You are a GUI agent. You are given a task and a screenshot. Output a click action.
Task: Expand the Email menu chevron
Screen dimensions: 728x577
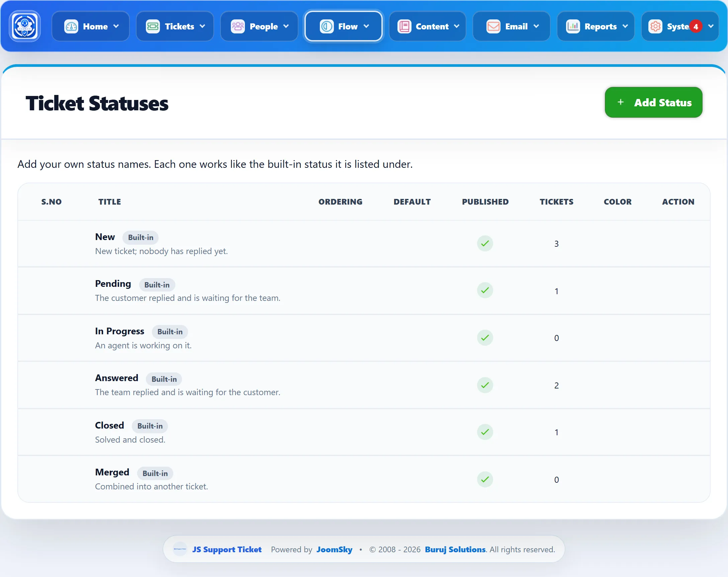point(536,26)
